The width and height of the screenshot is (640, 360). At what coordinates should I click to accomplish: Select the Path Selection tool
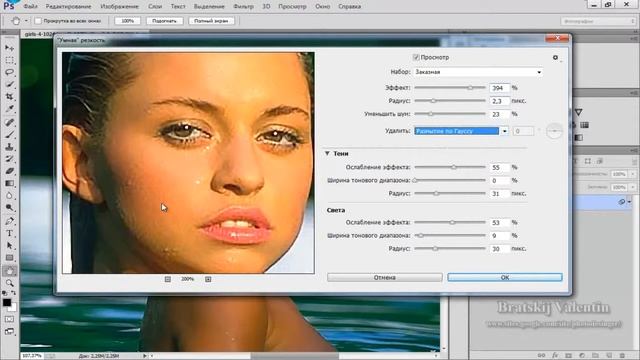pyautogui.click(x=9, y=246)
